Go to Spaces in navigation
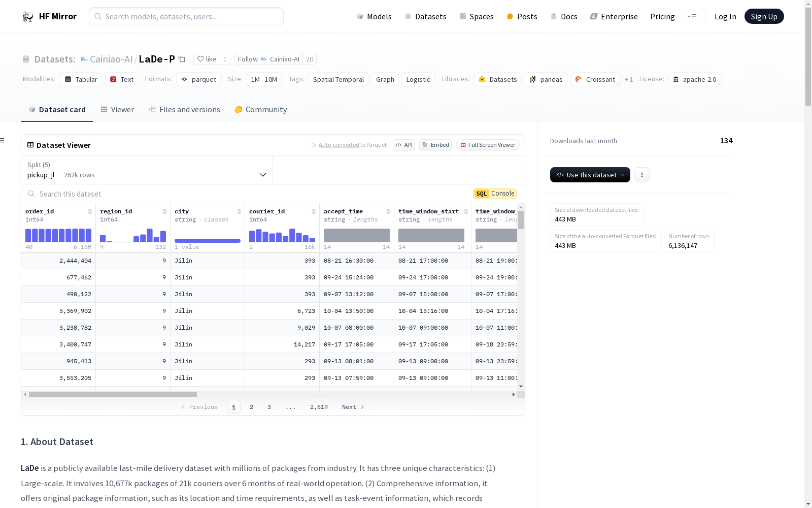 (x=477, y=17)
